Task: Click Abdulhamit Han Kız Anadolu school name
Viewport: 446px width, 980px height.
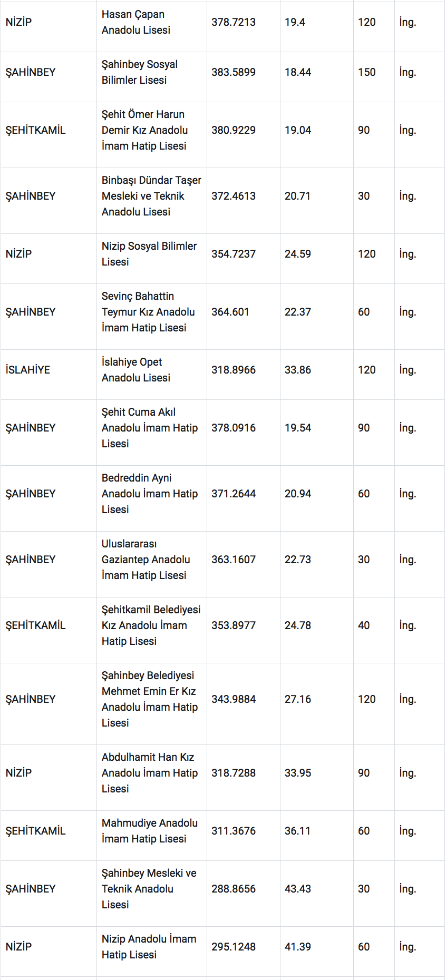Action: click(x=150, y=773)
